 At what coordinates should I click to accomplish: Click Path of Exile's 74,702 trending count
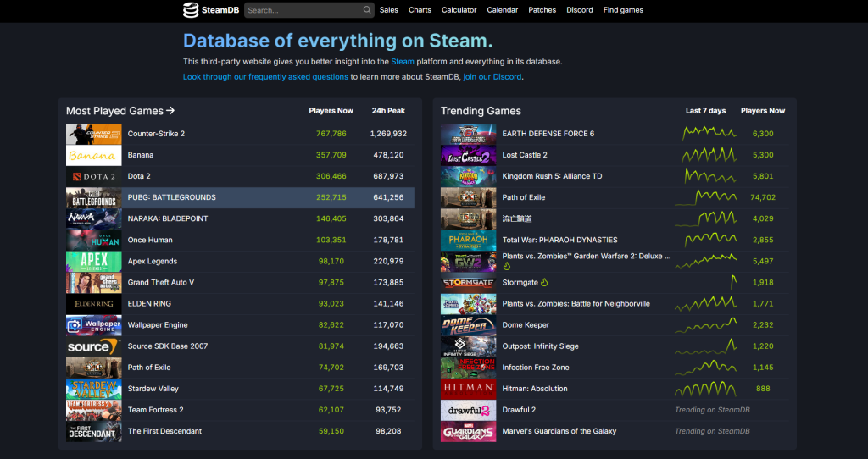pyautogui.click(x=763, y=197)
